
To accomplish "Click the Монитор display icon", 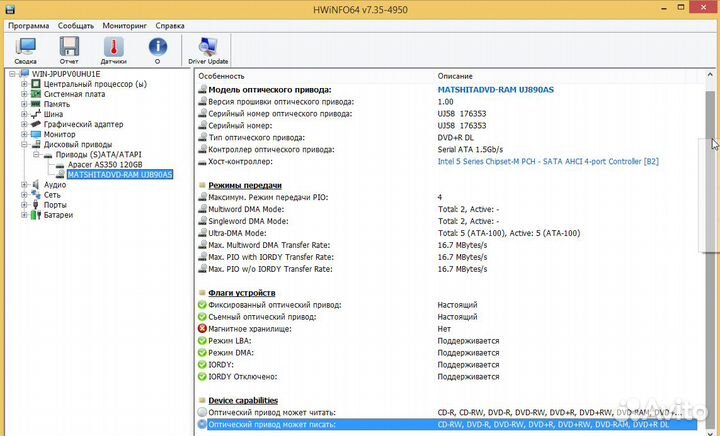I will click(36, 134).
